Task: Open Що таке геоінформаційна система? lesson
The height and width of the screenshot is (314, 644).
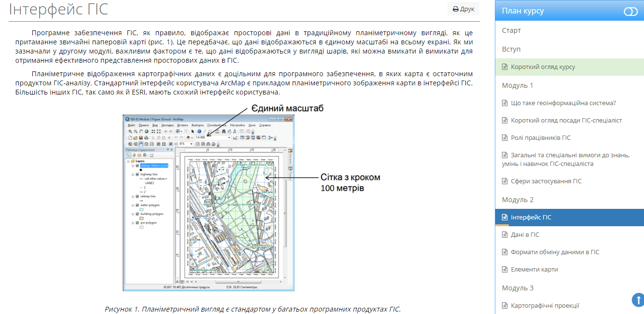Action: click(x=563, y=103)
